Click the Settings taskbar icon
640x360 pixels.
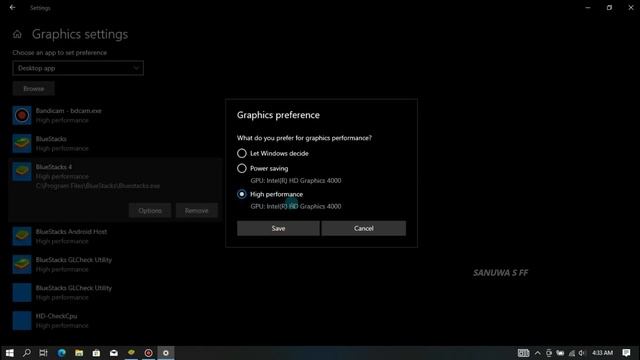tap(166, 353)
